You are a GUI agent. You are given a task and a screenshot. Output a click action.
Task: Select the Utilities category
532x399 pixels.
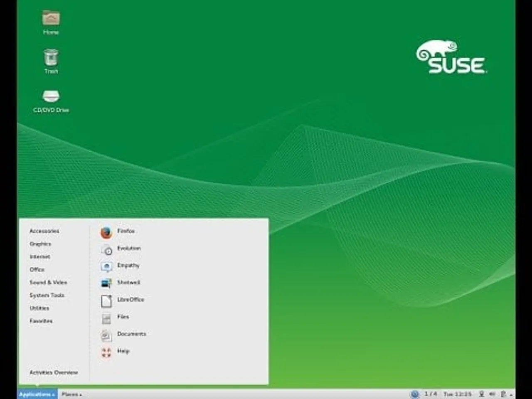coord(39,308)
